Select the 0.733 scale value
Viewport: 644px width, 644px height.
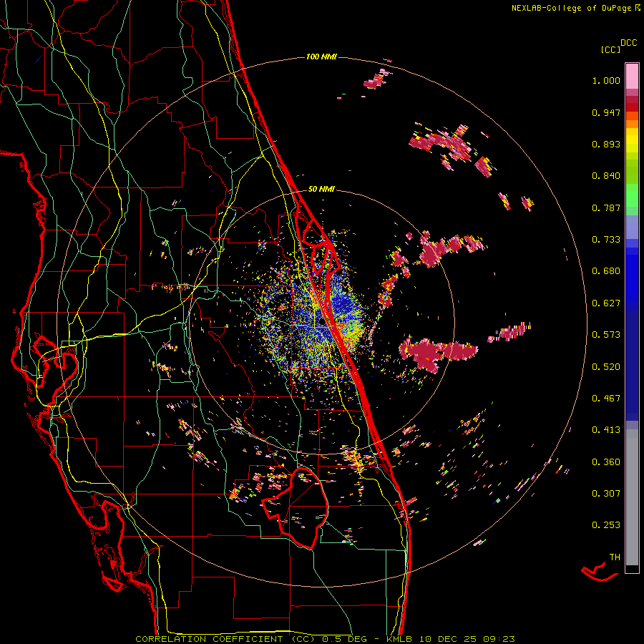606,240
